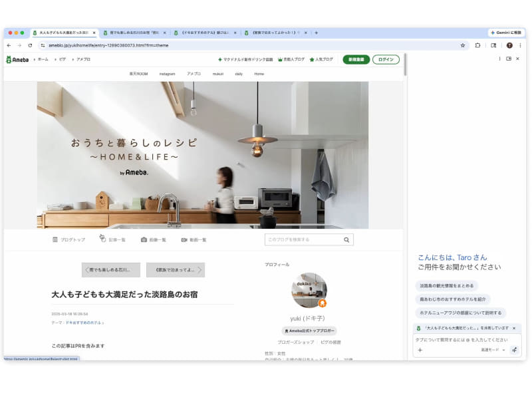Click the voice input icon in Gemini's prompt box
Viewport: 532px width, 399px height.
(x=515, y=350)
